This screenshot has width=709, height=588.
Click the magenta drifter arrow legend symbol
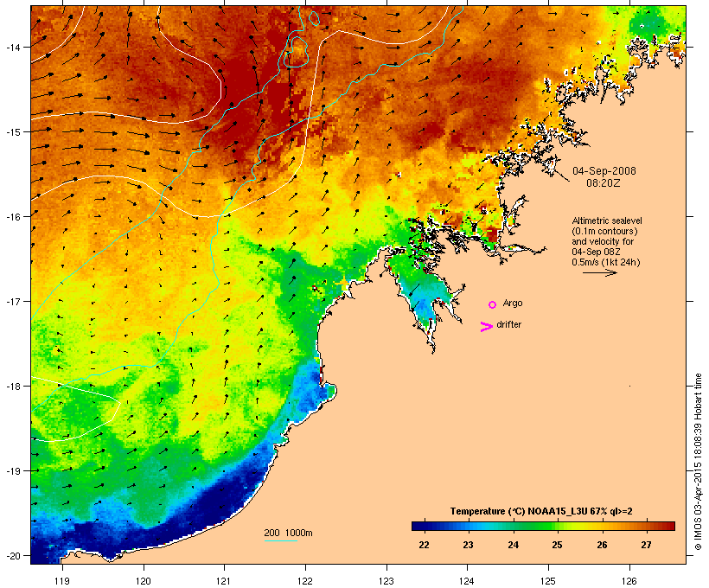pos(487,327)
